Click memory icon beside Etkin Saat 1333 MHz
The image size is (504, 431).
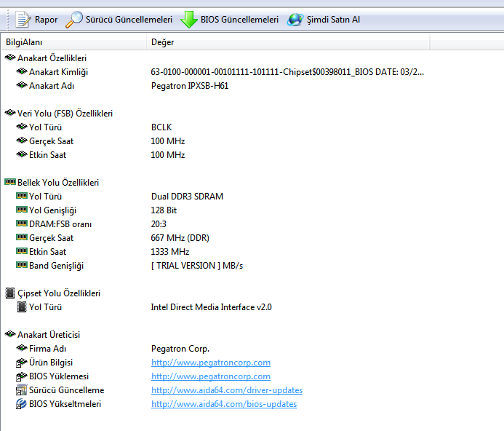pyautogui.click(x=22, y=251)
